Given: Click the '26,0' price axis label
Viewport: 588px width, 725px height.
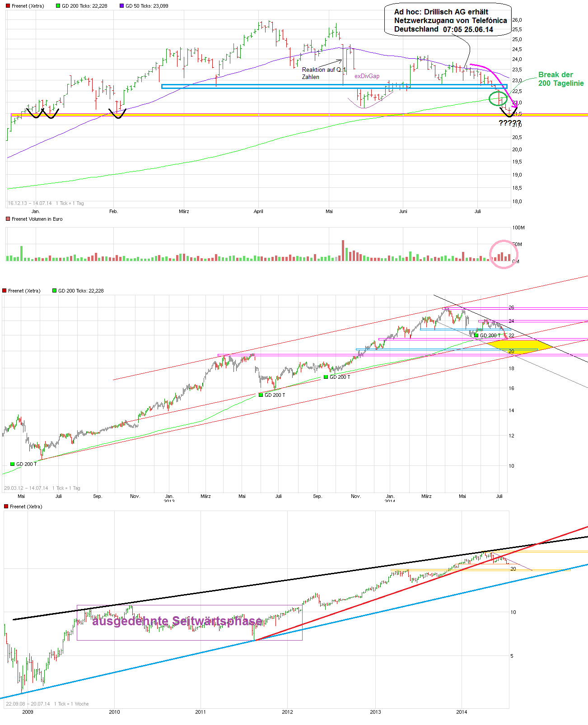Looking at the screenshot, I should (x=517, y=20).
